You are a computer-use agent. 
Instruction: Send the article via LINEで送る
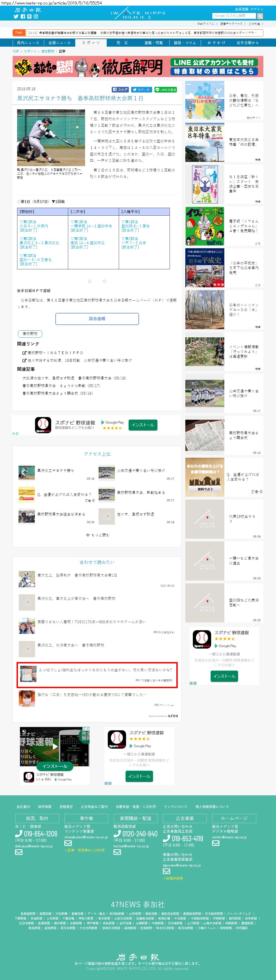point(166,89)
